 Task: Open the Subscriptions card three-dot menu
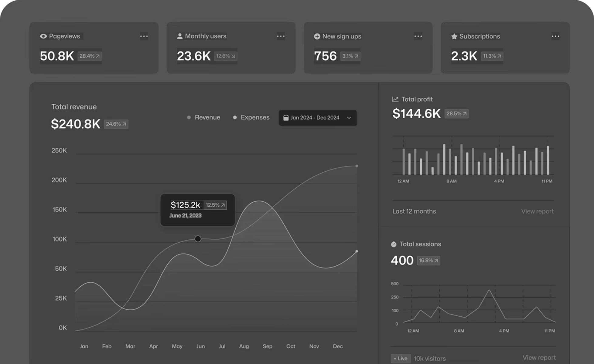555,36
